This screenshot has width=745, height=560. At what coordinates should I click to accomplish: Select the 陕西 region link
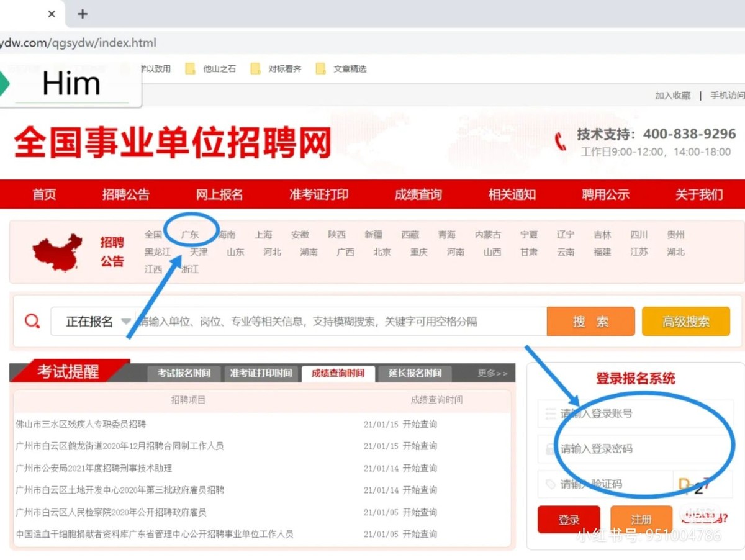tap(337, 235)
